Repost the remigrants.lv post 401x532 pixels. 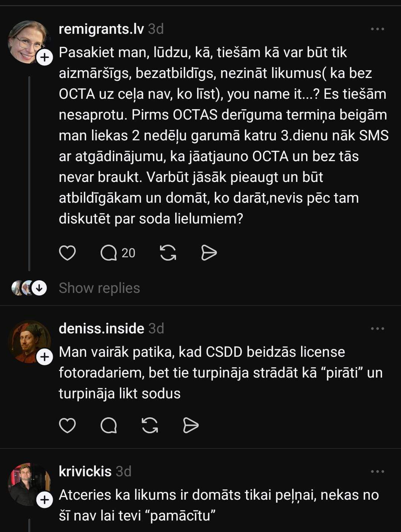pos(168,253)
